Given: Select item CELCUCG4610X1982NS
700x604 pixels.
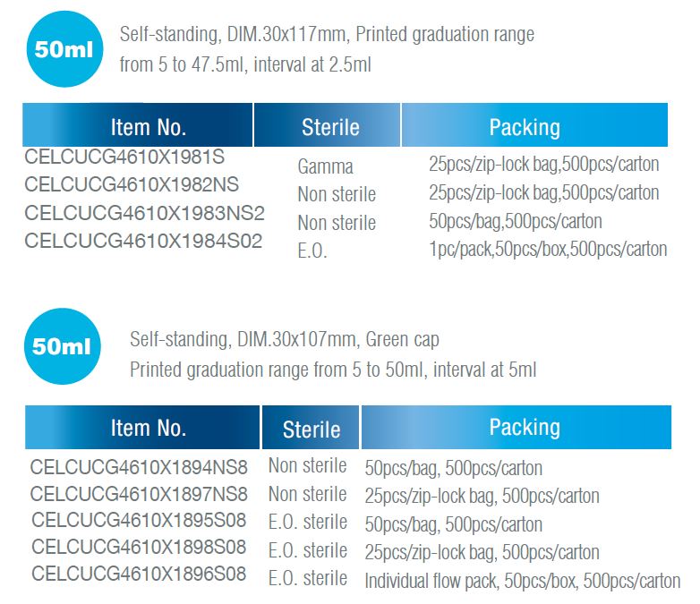Looking at the screenshot, I should click(132, 185).
